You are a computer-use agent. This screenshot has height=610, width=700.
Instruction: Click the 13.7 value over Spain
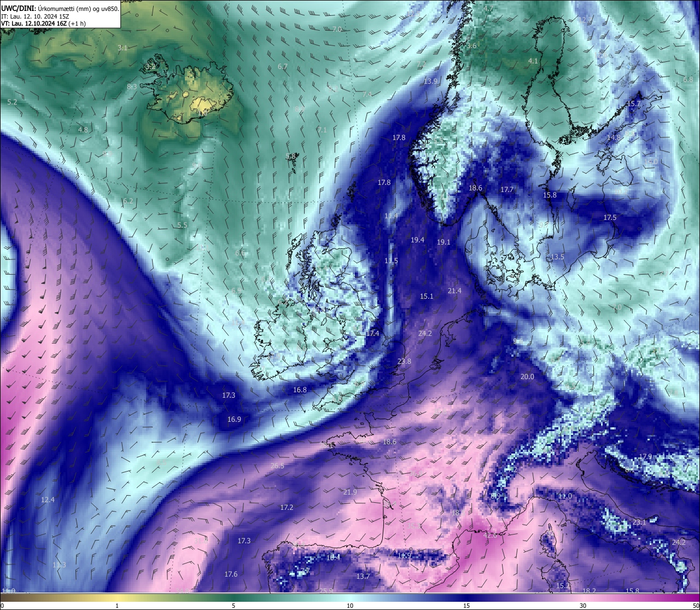(x=363, y=577)
